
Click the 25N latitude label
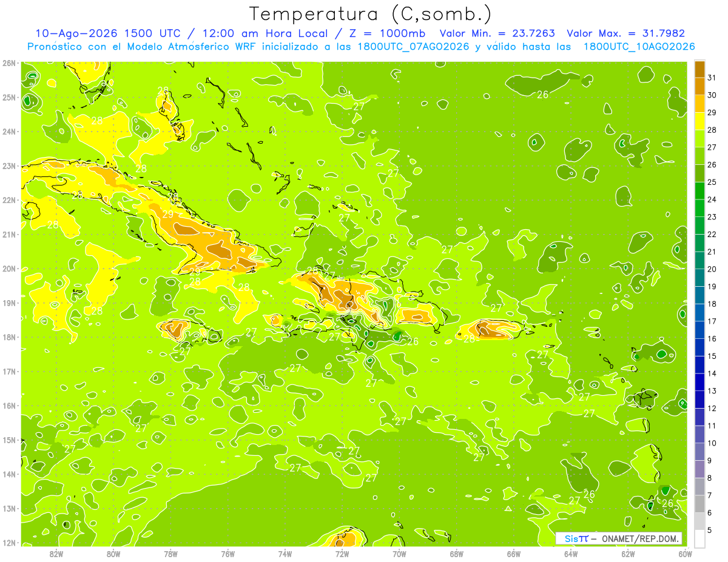pyautogui.click(x=9, y=98)
